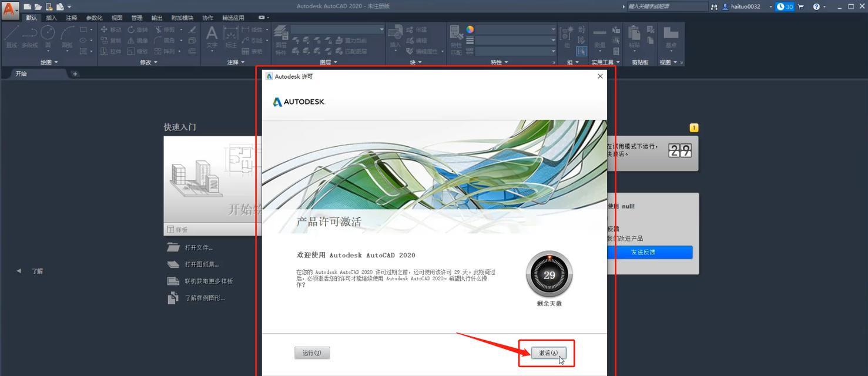This screenshot has height=376, width=868.
Task: Click the Open Files (打开文件...) link
Action: click(199, 248)
